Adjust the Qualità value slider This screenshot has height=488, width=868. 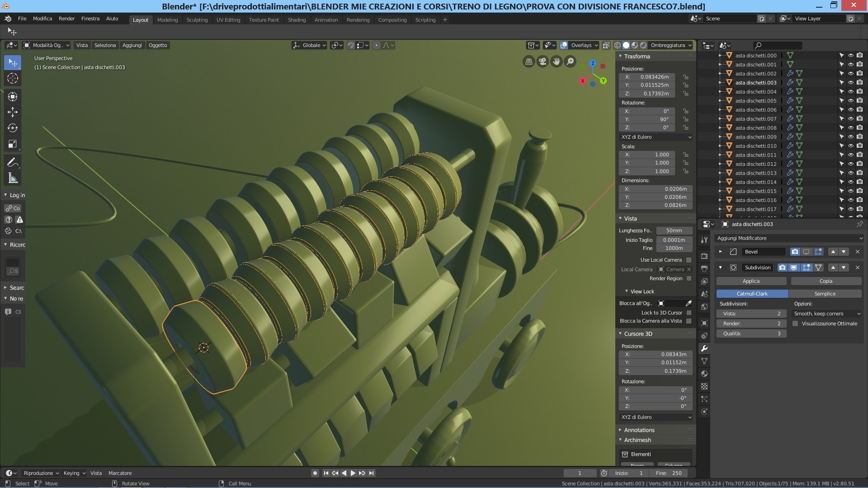pos(751,333)
